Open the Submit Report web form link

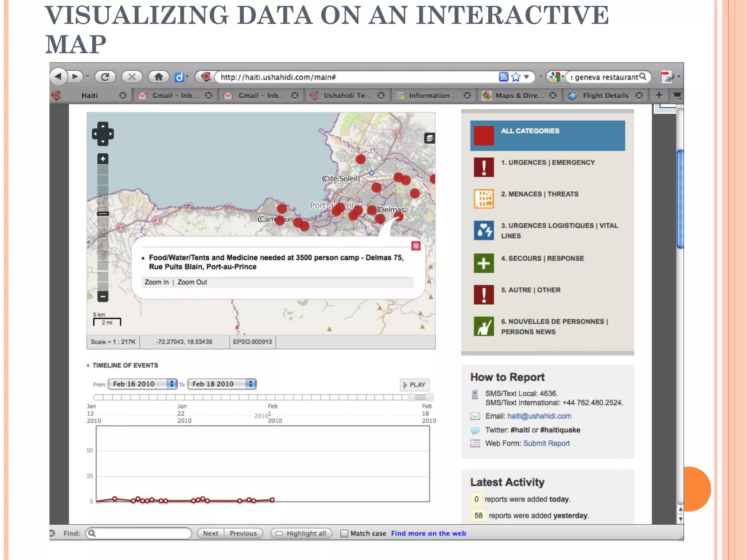546,443
